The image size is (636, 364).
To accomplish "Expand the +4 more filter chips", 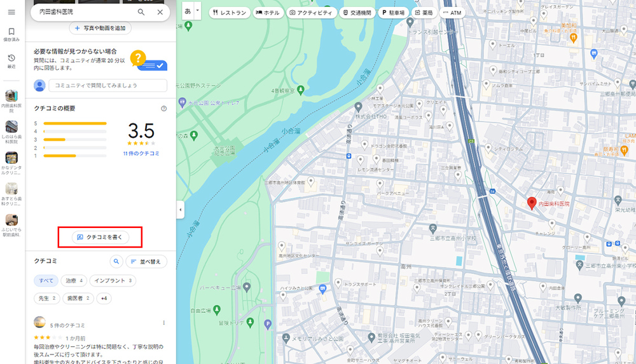I will coord(104,298).
